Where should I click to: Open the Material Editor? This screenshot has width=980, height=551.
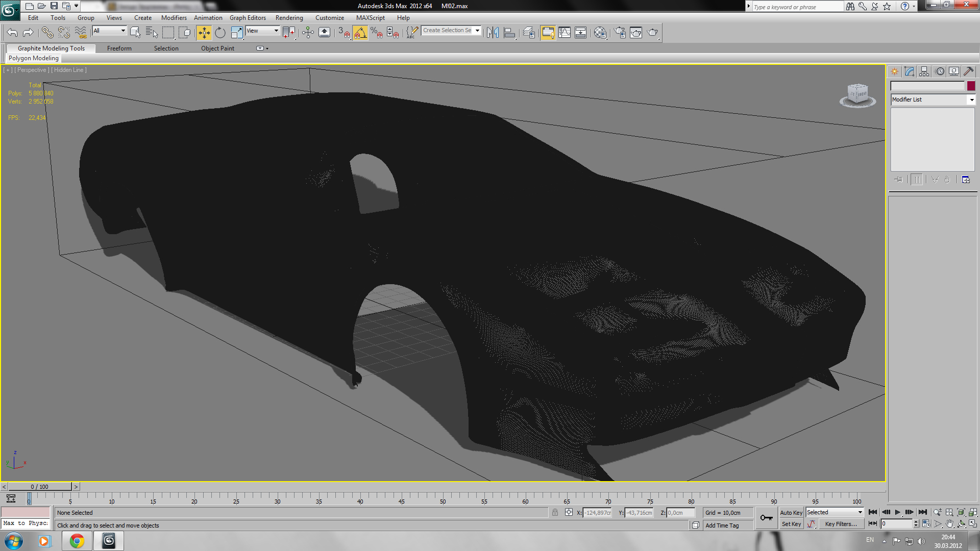[x=600, y=33]
